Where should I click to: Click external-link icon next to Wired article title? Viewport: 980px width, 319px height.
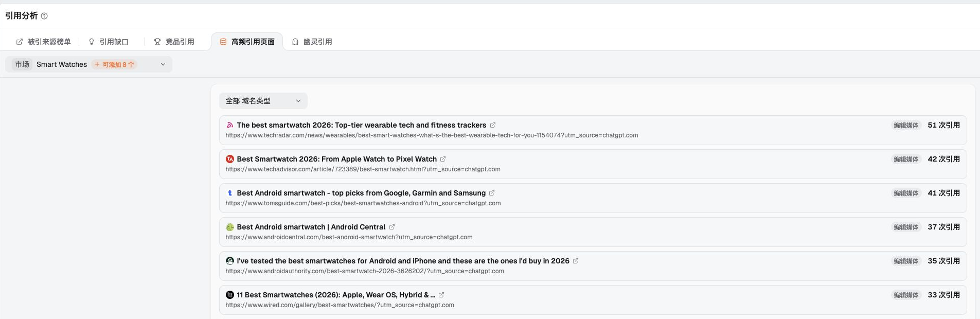pyautogui.click(x=441, y=295)
